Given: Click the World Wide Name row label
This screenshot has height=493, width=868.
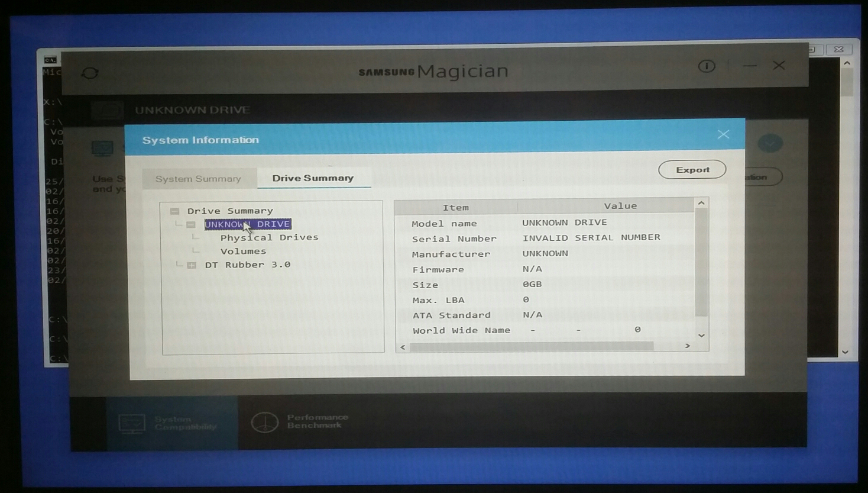Looking at the screenshot, I should point(461,331).
